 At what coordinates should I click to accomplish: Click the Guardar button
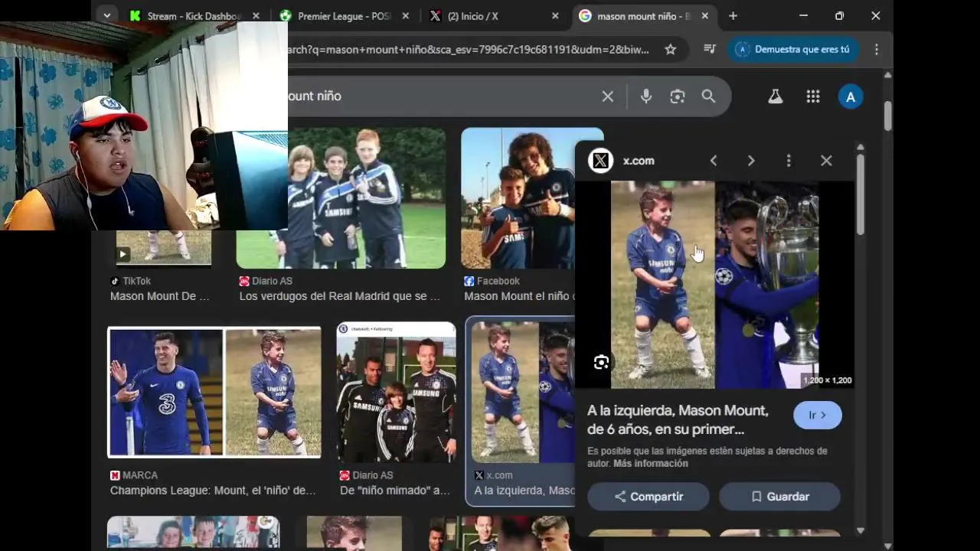pyautogui.click(x=779, y=497)
